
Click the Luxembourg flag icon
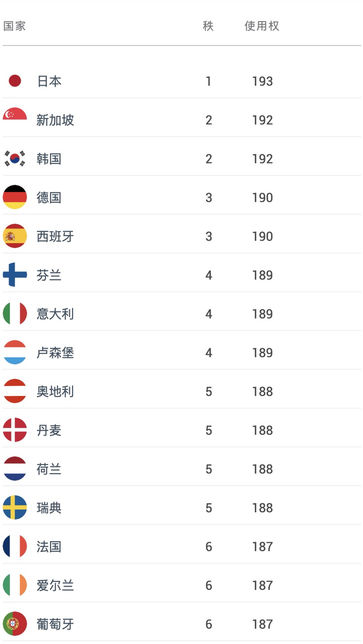pos(15,353)
